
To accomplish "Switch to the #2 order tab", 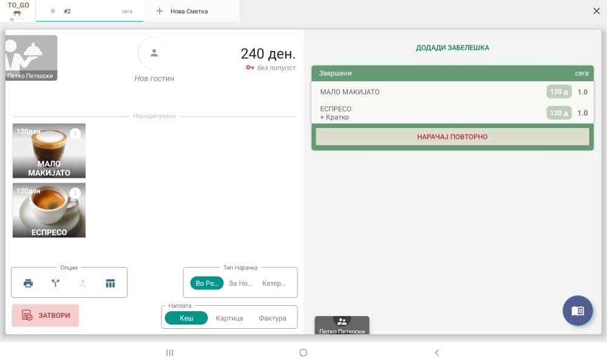I will pos(90,11).
